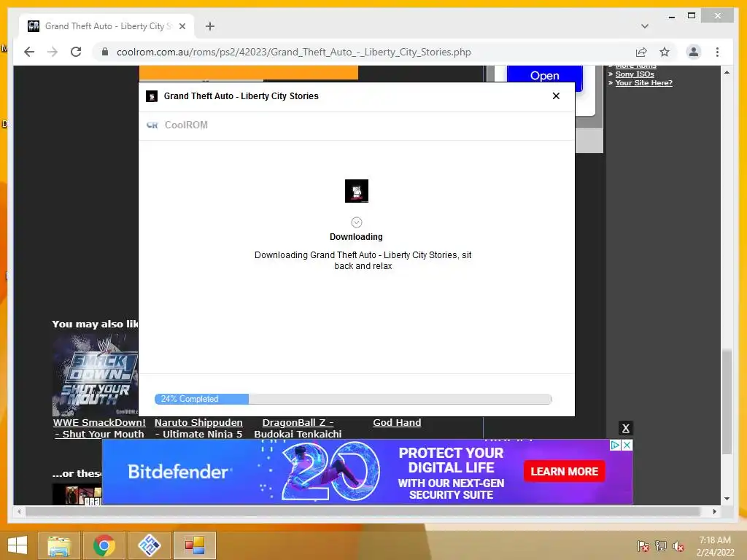Click the blue Open button
This screenshot has height=560, width=747.
coord(544,76)
